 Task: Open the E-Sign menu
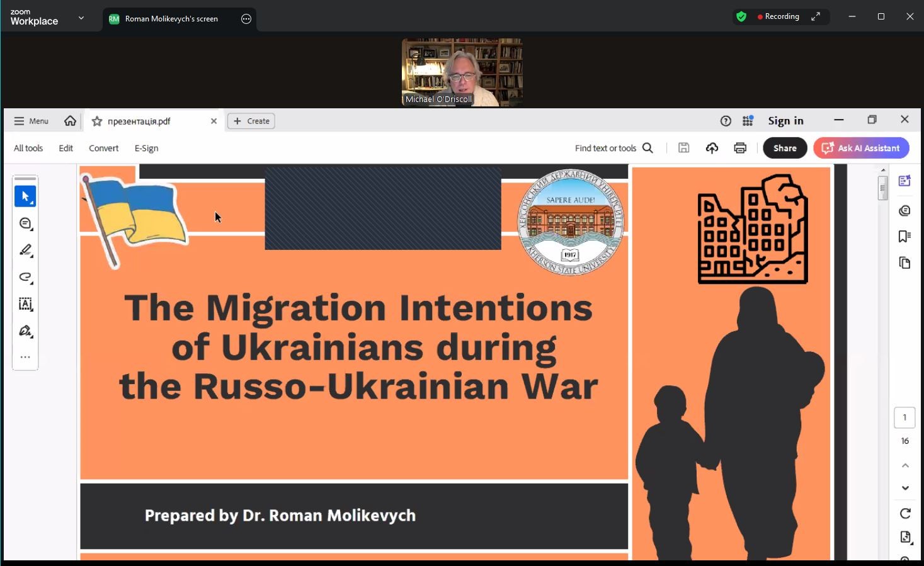(x=146, y=149)
